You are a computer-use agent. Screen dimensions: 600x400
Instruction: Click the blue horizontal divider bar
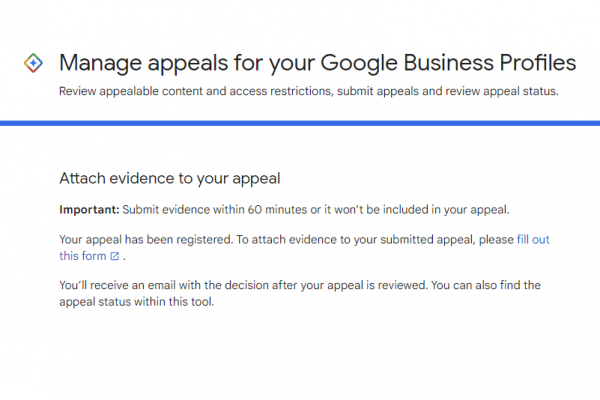(x=300, y=123)
